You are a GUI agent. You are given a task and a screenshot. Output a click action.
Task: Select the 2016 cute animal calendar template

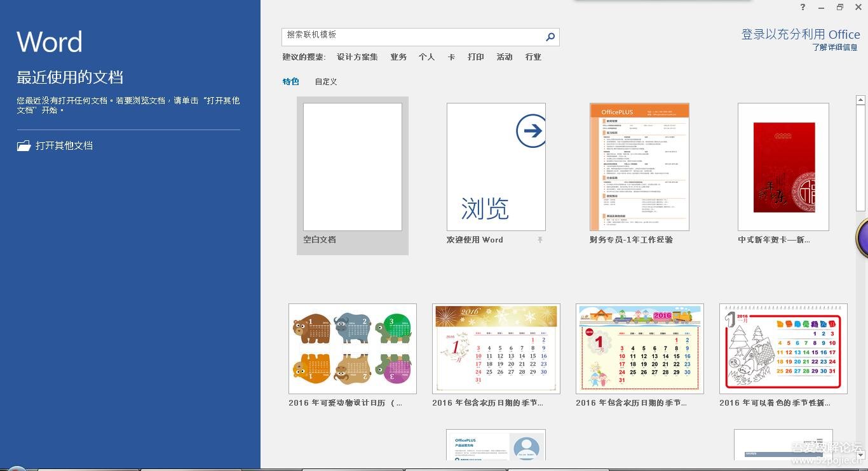pyautogui.click(x=353, y=348)
